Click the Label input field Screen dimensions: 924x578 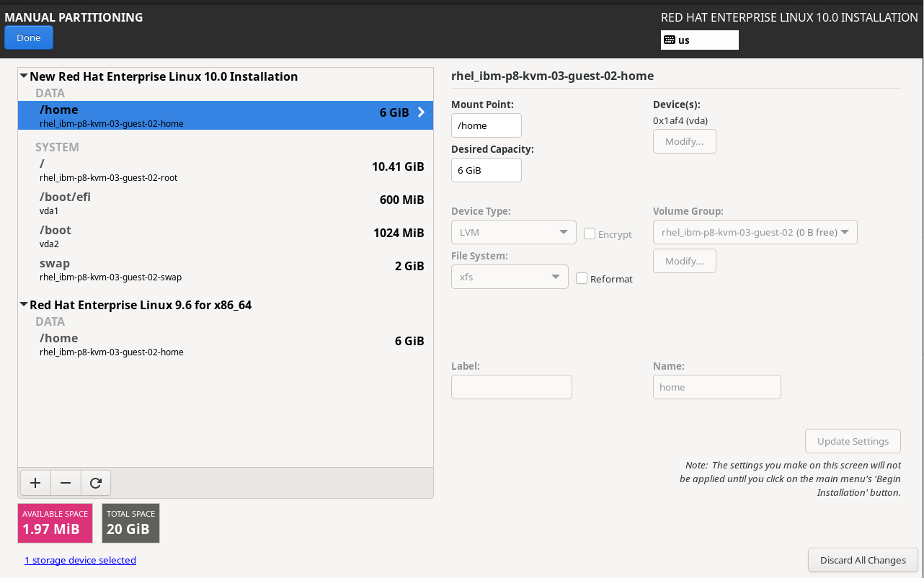tap(512, 387)
